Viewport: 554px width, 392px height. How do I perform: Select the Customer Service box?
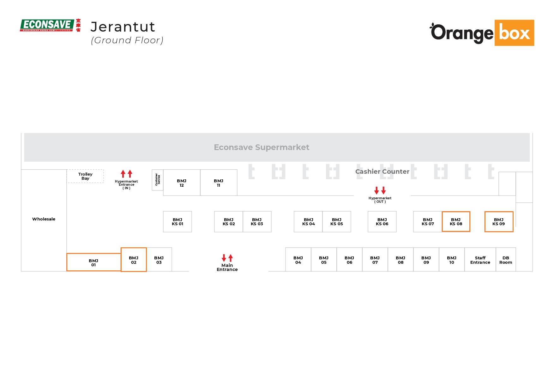coord(157,180)
